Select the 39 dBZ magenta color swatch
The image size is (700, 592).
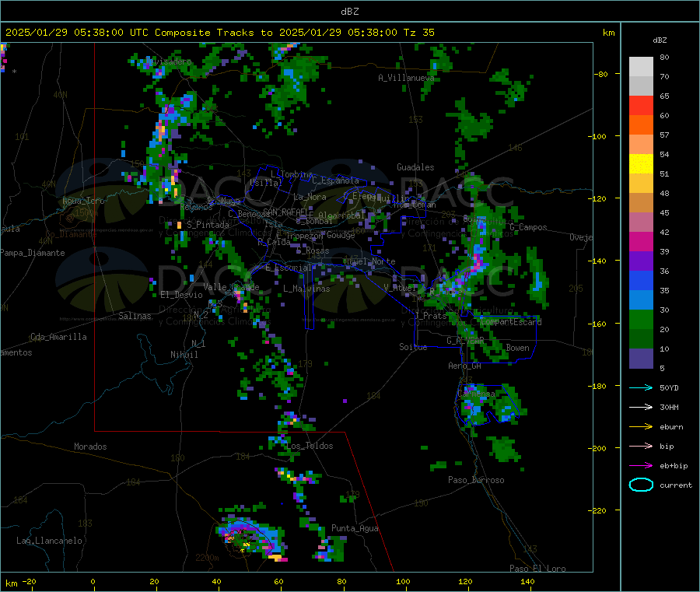click(641, 241)
